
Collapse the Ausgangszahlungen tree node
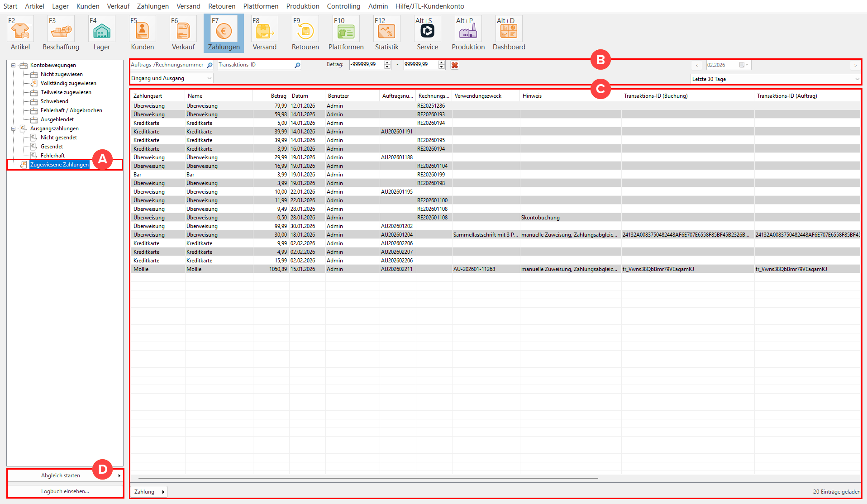point(14,128)
